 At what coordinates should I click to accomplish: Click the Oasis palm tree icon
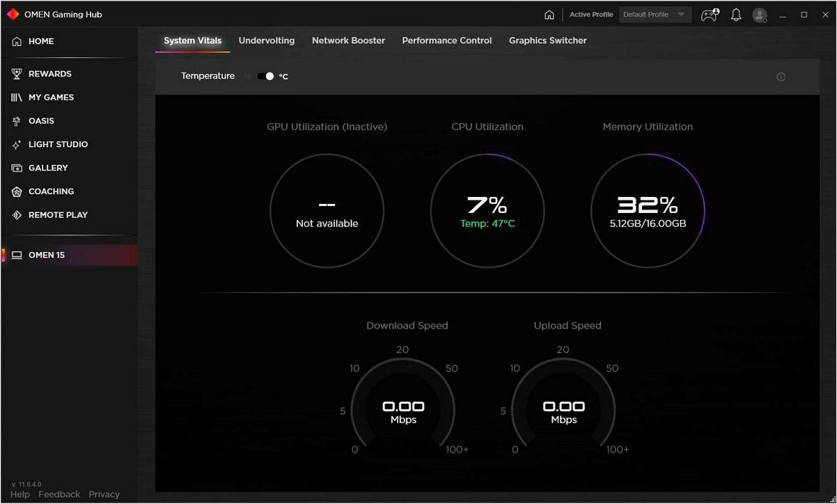(17, 121)
